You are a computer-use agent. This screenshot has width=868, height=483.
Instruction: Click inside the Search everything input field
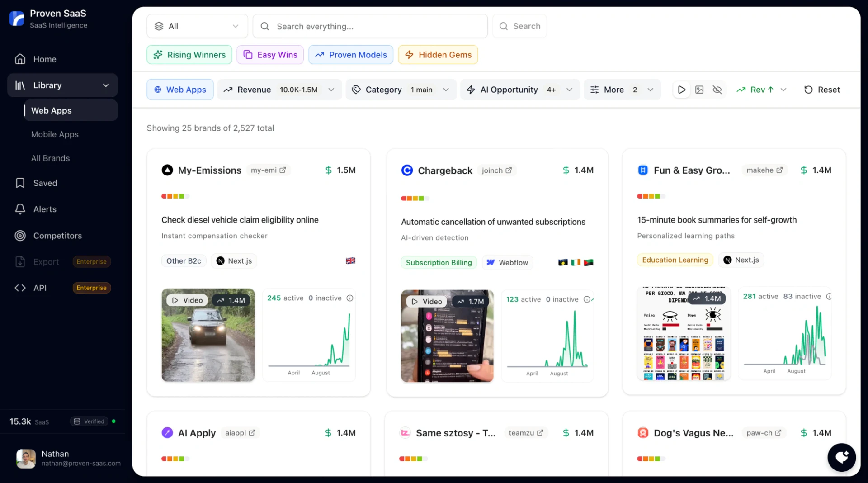(370, 26)
